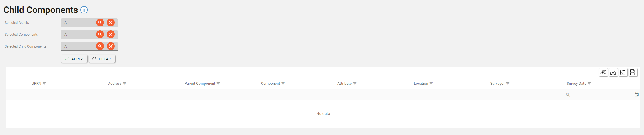This screenshot has height=135, width=644.
Task: Click the info icon beside Child Components
Action: (84, 10)
